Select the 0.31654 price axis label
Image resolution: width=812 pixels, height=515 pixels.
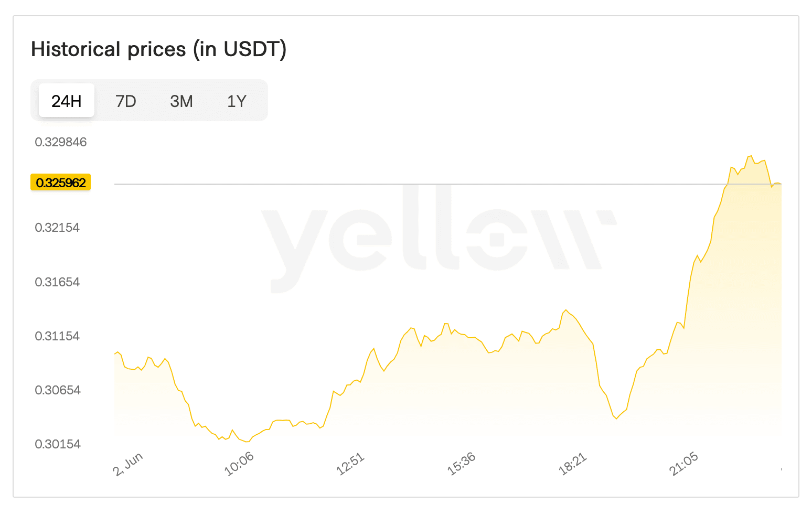(x=57, y=282)
